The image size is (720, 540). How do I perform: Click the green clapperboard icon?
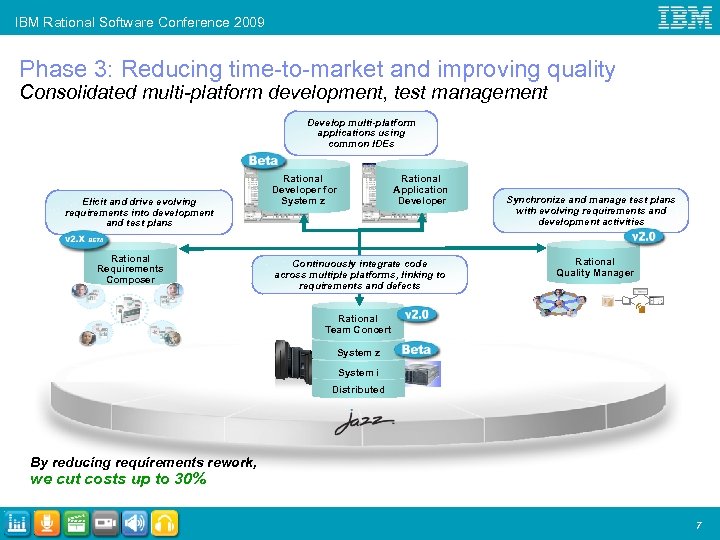click(x=76, y=523)
